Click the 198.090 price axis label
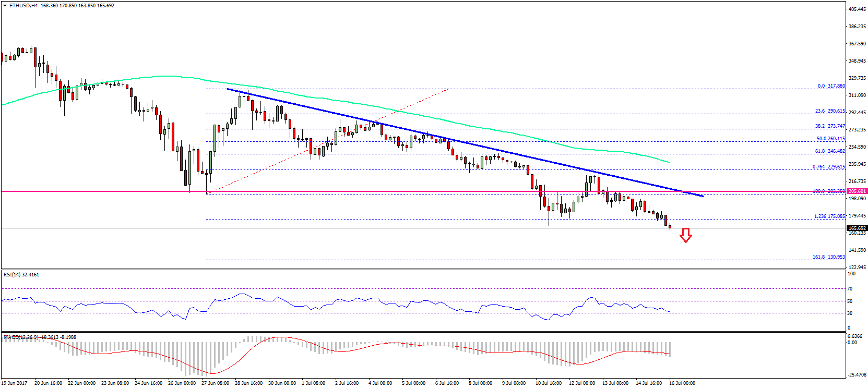 pos(858,199)
